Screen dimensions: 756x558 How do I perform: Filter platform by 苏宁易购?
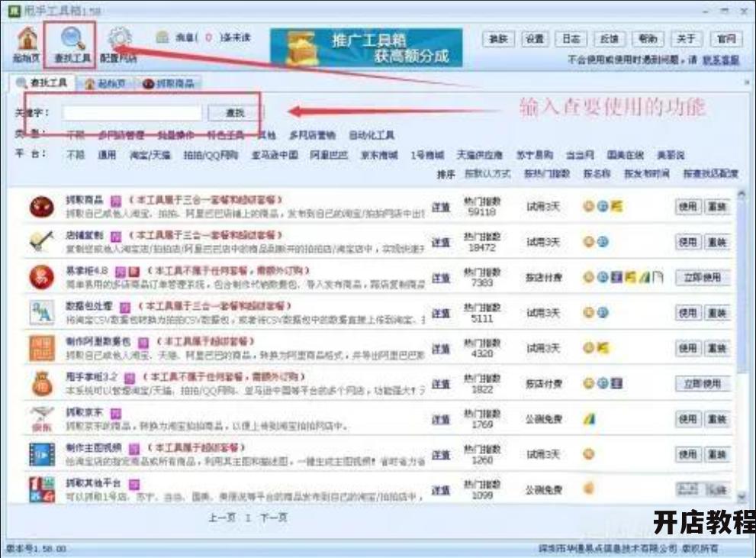point(535,155)
